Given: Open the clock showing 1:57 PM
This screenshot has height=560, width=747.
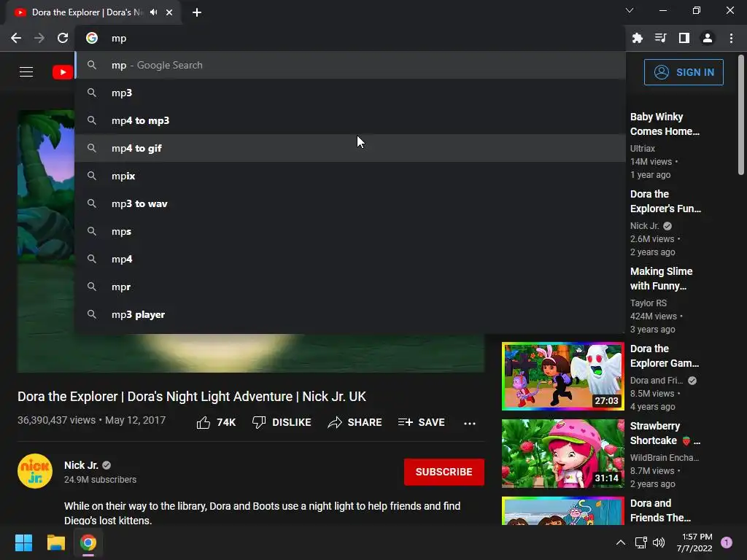Looking at the screenshot, I should click(x=694, y=542).
